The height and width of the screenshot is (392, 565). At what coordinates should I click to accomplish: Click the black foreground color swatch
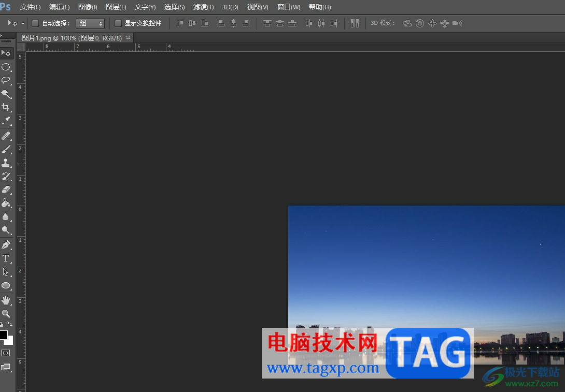(x=3, y=335)
